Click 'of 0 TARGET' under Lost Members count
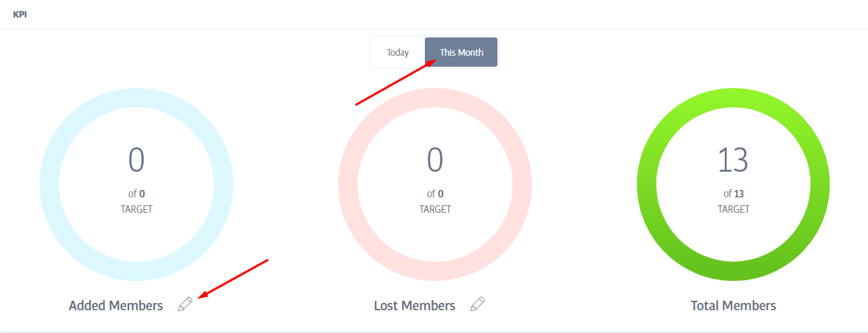Viewport: 868px width, 333px height. (x=435, y=202)
